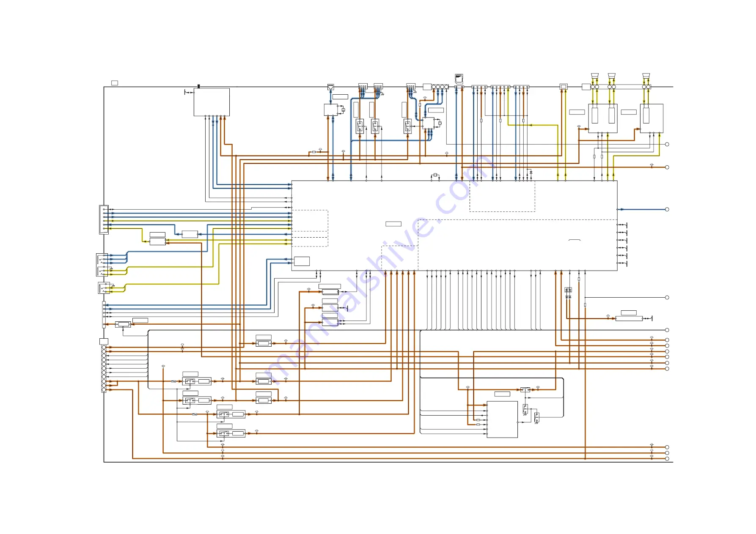
Task: Select the upper dashed sub-block inside the main IC
Action: click(x=502, y=196)
